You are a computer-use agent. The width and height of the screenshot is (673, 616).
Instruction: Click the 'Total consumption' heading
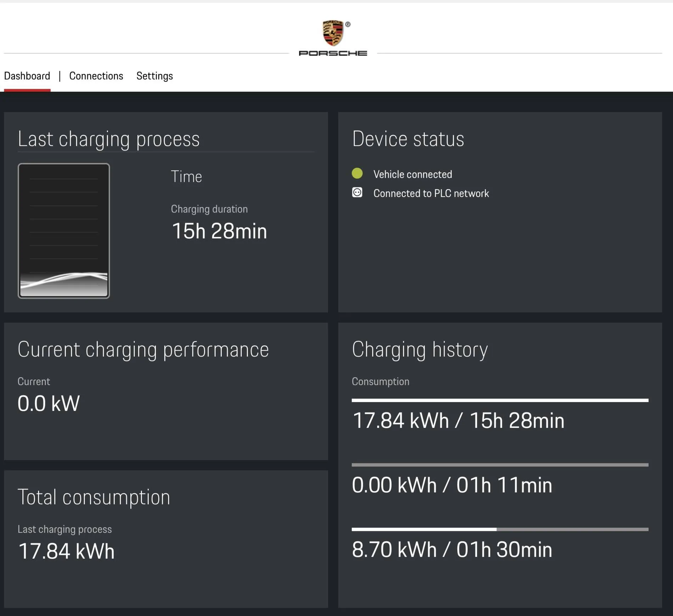pyautogui.click(x=94, y=497)
